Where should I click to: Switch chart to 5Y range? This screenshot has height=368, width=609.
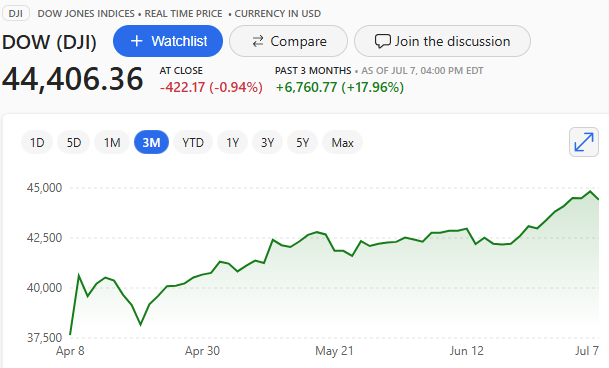[302, 143]
